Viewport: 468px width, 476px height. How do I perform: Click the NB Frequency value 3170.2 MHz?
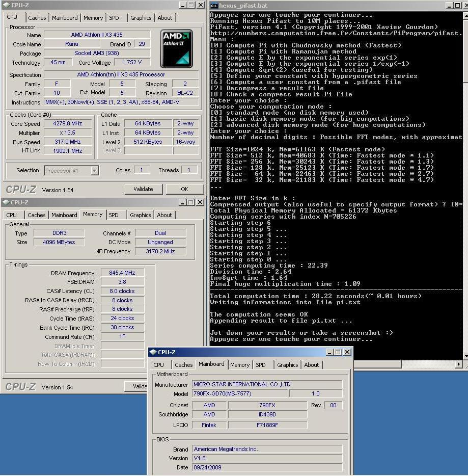click(160, 251)
